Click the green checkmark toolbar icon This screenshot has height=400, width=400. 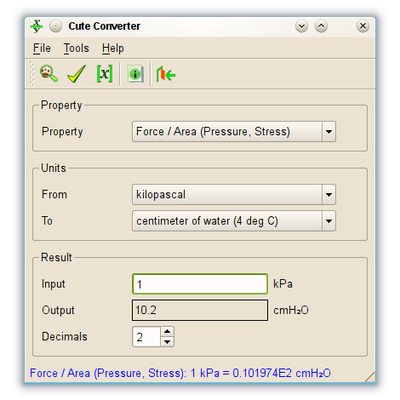pos(76,74)
